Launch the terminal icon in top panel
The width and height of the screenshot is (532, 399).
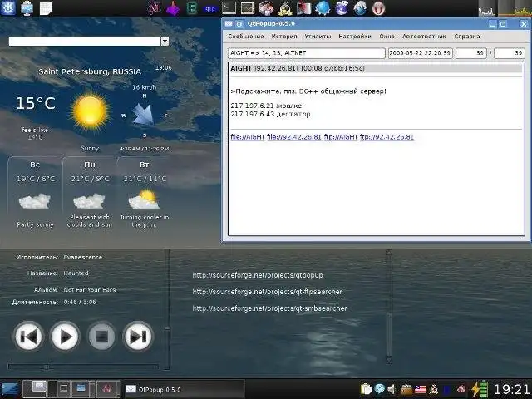pos(228,8)
